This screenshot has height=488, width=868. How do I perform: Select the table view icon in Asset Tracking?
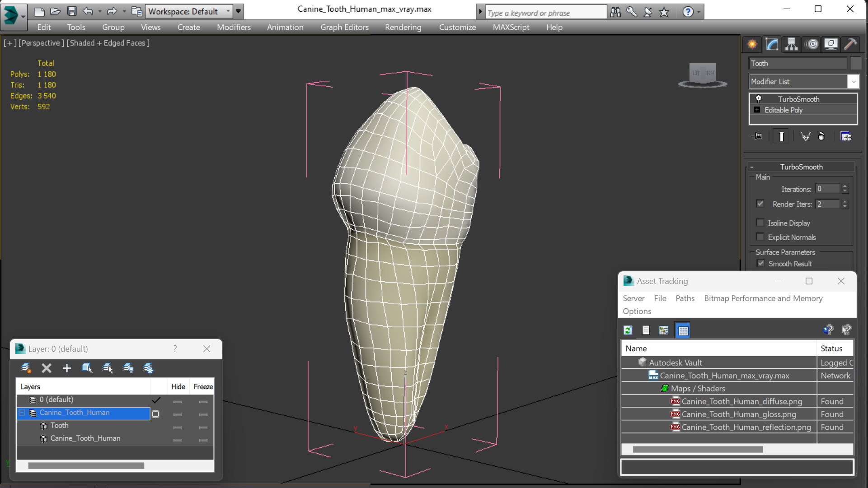(x=683, y=330)
